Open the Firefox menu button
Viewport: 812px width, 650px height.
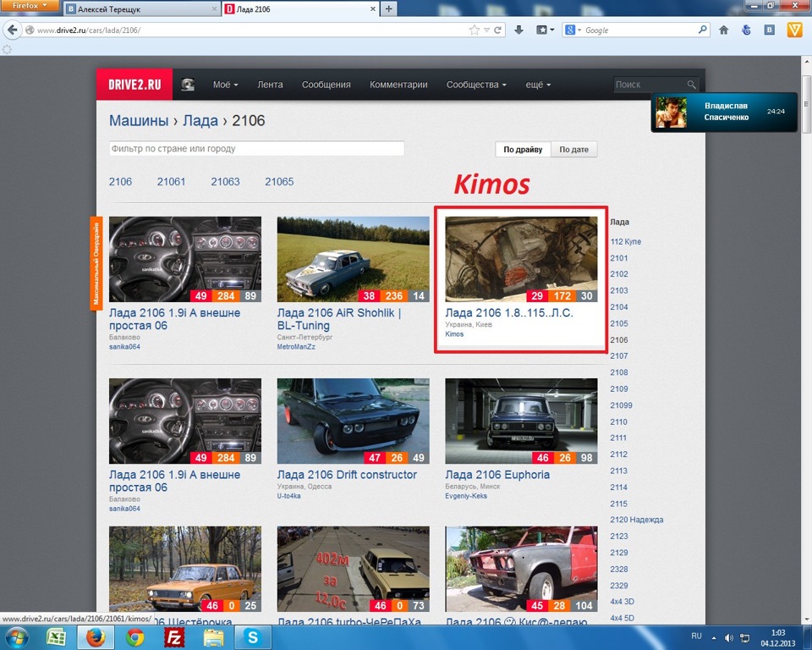point(30,5)
